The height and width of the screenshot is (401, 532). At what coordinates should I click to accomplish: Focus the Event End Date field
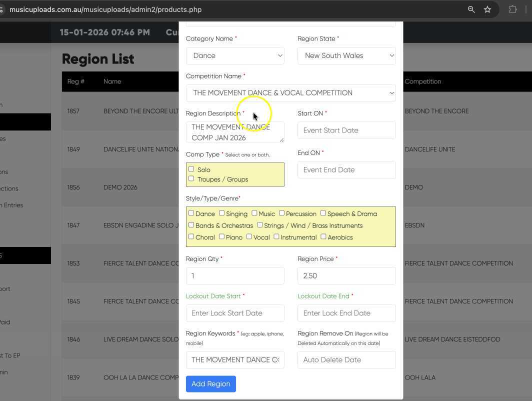347,170
